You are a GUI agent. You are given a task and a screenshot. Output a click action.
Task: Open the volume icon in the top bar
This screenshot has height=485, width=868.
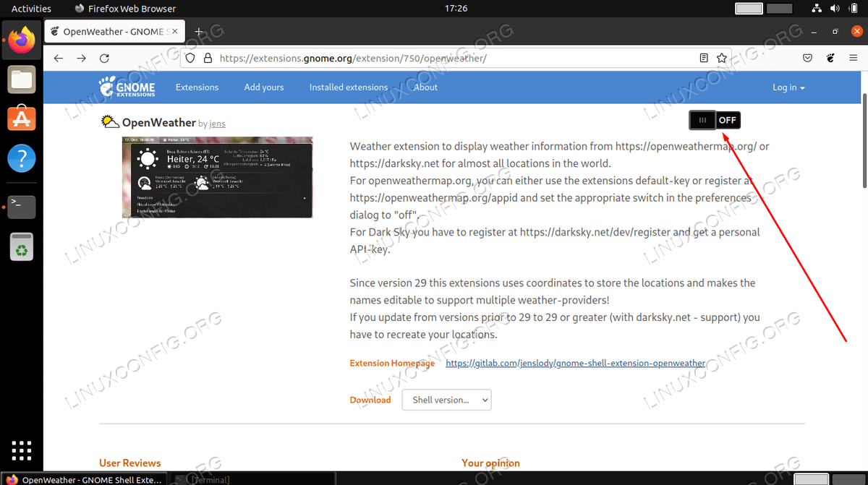(833, 9)
